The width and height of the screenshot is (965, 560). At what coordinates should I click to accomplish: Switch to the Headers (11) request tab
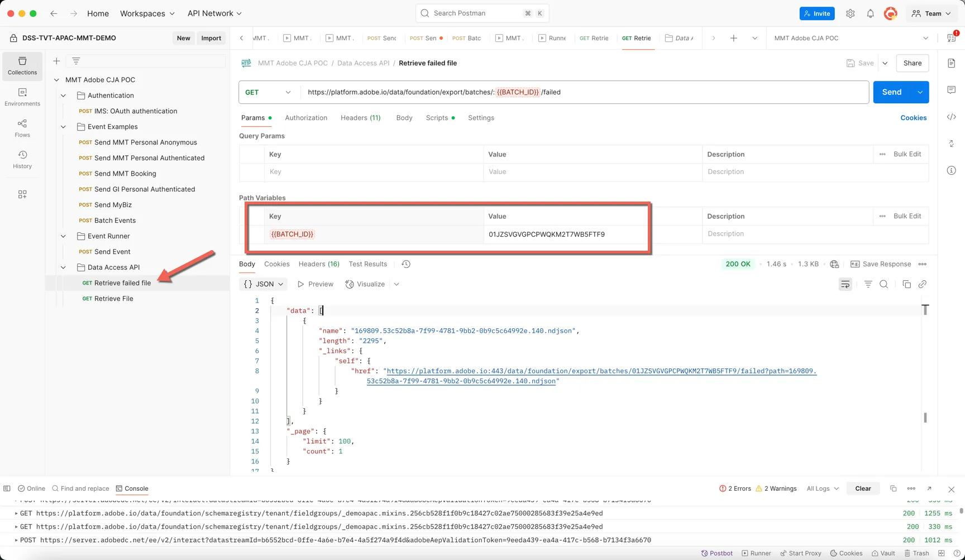[361, 118]
